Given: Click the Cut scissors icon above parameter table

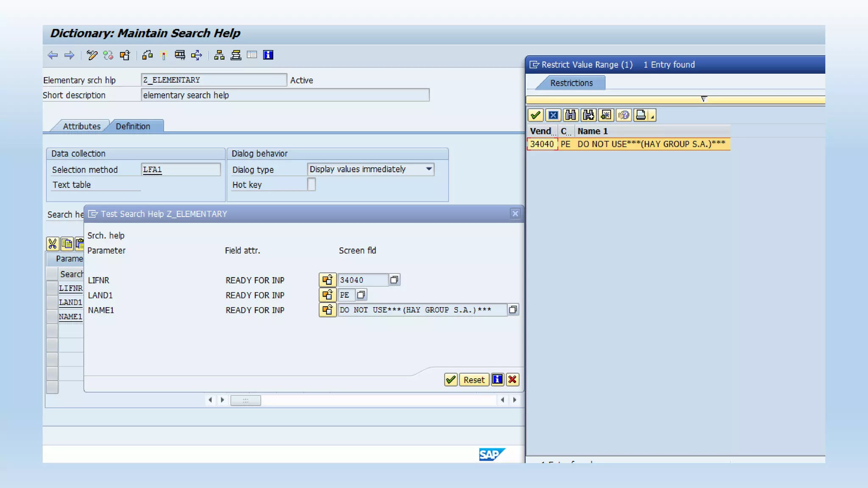Looking at the screenshot, I should (53, 244).
